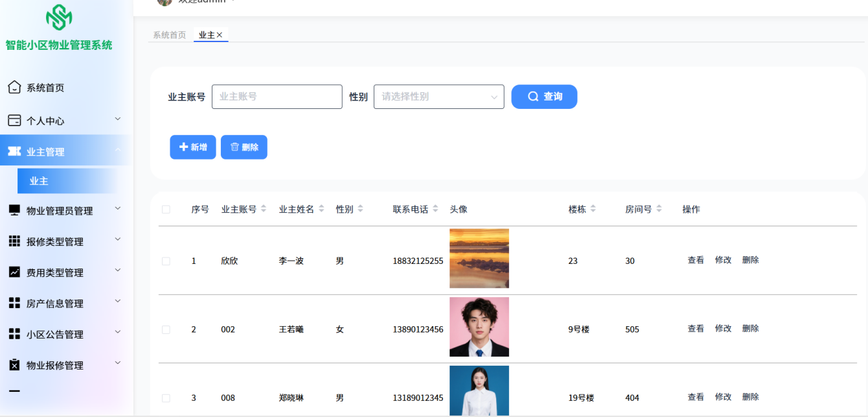Click 修改 for row 郑晓琳
This screenshot has height=417, width=868.
click(x=723, y=397)
